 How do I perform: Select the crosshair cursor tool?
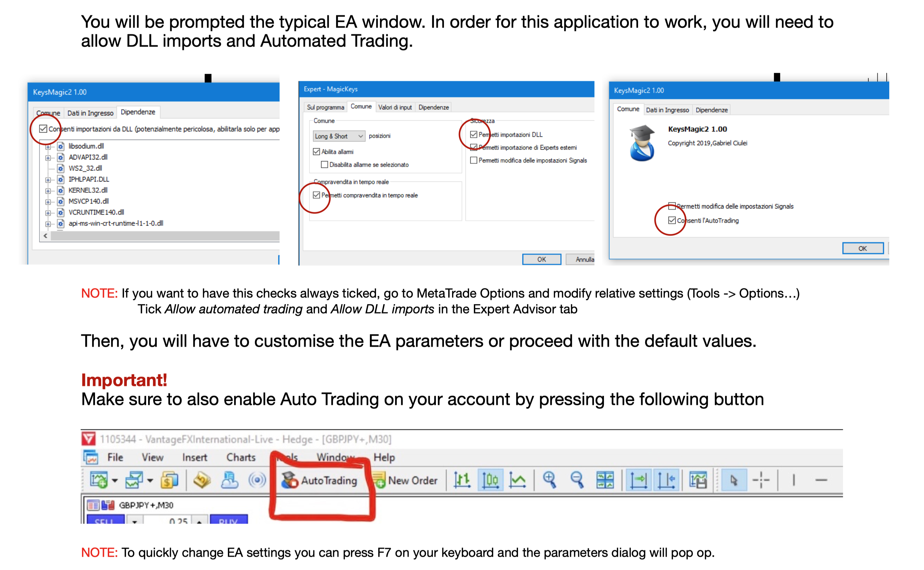761,480
